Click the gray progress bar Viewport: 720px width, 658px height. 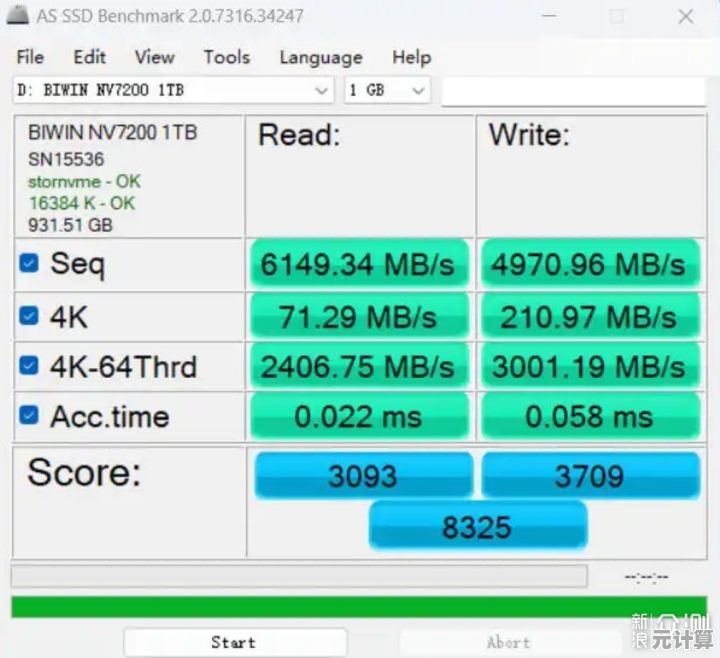tap(299, 576)
